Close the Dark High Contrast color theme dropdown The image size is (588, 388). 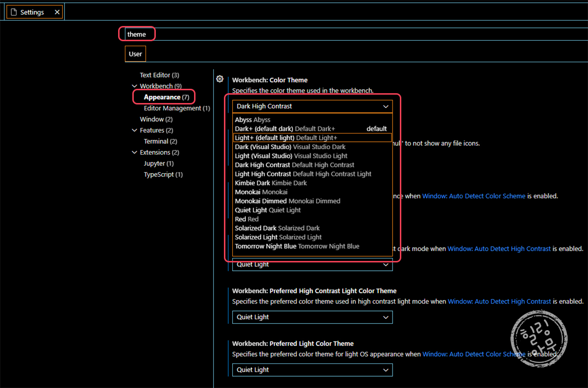tap(313, 106)
